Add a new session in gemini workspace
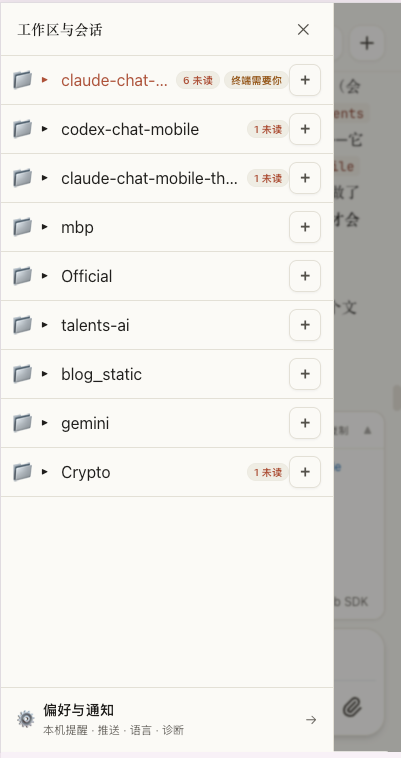The height and width of the screenshot is (758, 401). tap(305, 423)
